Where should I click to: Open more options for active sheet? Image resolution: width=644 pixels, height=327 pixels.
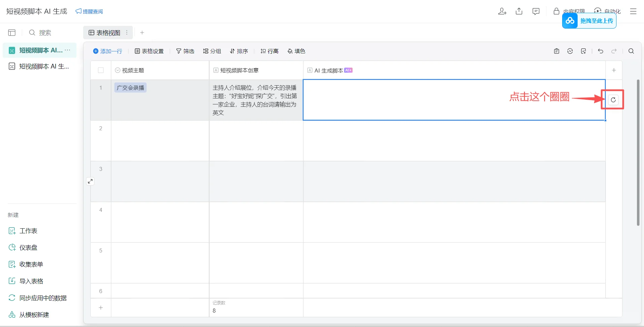[x=68, y=50]
